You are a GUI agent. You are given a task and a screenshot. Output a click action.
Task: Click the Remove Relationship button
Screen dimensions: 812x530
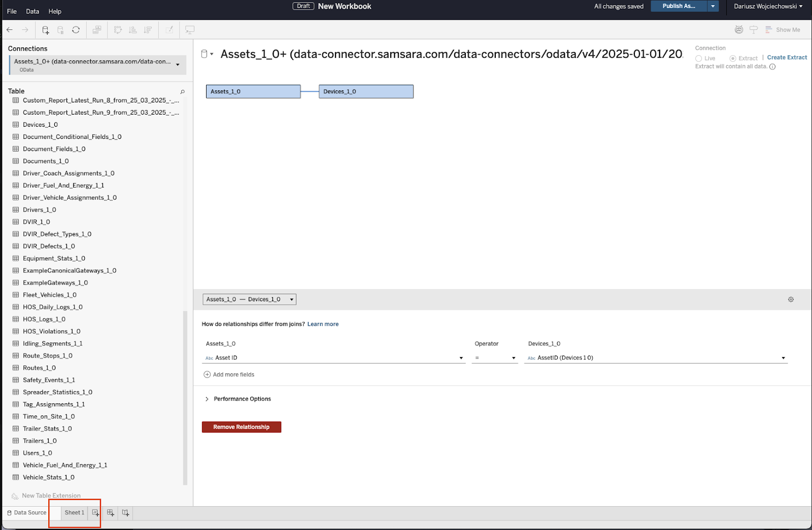coord(242,427)
